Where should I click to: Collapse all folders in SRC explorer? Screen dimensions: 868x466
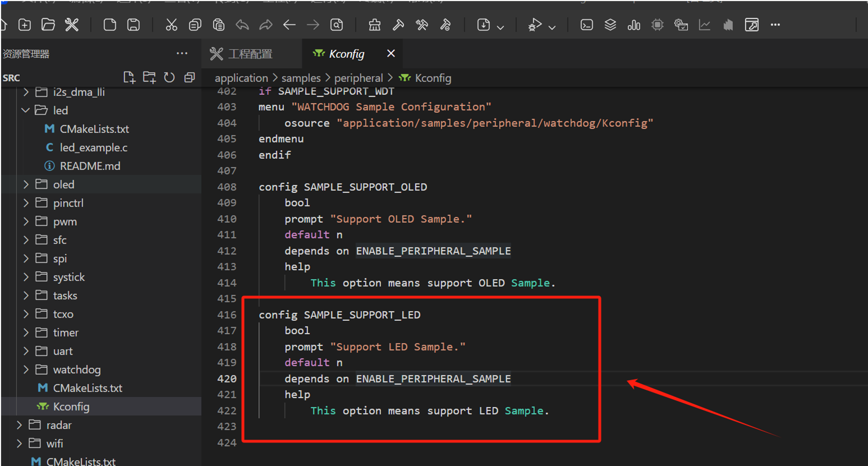(x=190, y=77)
